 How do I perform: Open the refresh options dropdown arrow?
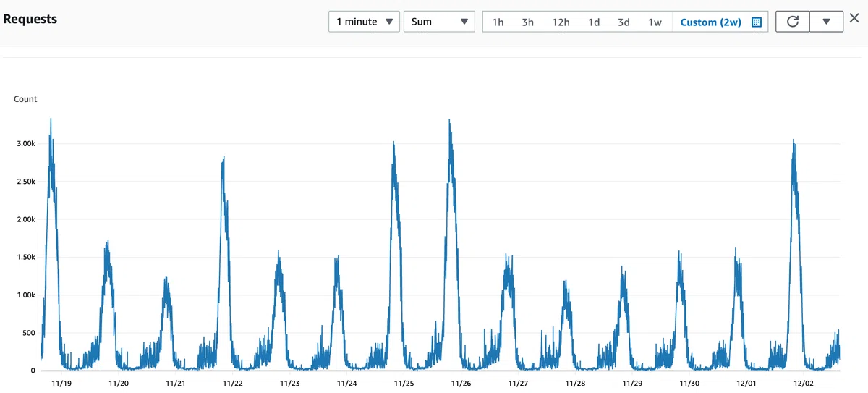coord(826,22)
